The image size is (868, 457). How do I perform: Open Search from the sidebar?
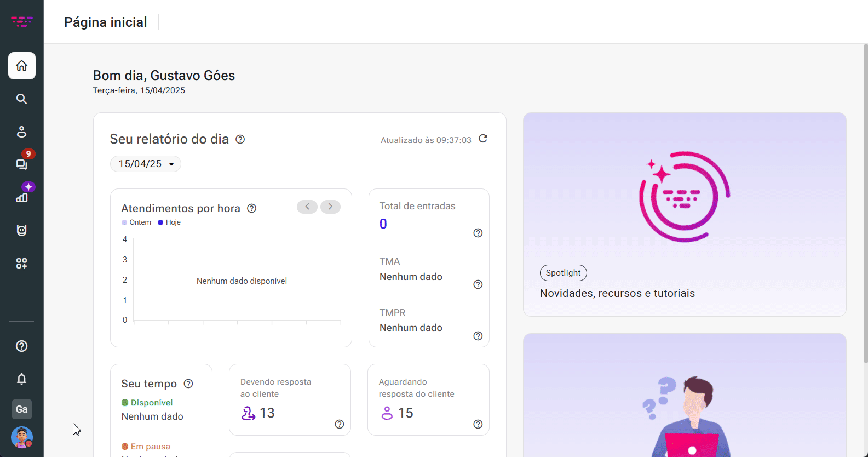[x=22, y=99]
